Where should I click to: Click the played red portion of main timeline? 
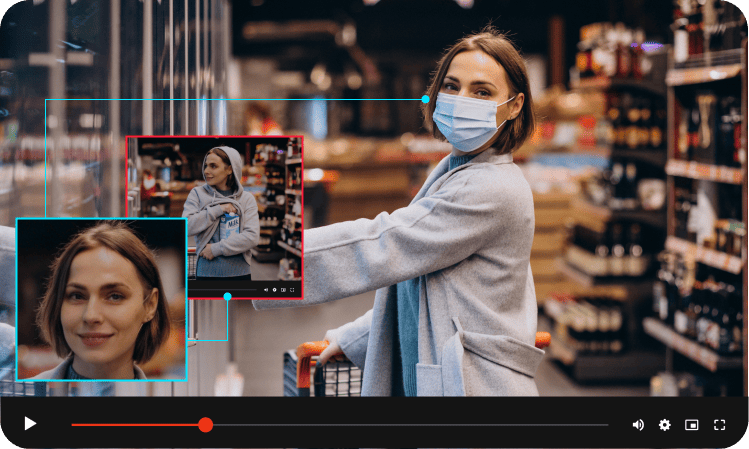click(130, 425)
